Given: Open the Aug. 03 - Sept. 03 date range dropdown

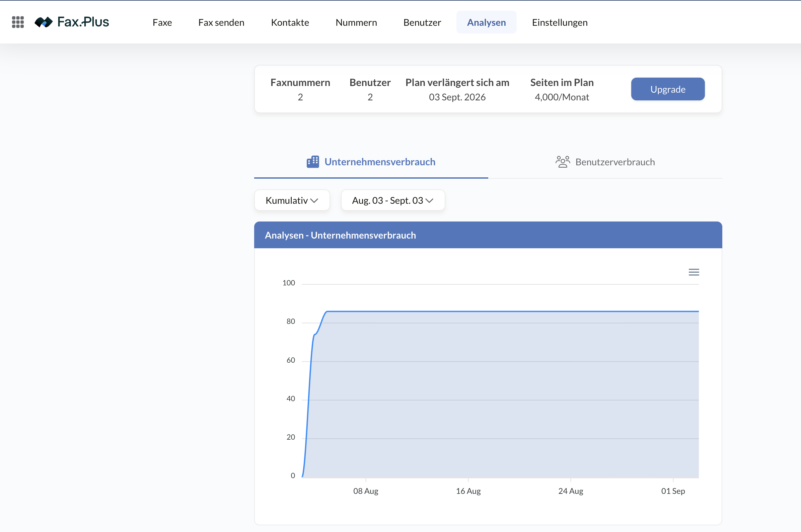Looking at the screenshot, I should pos(393,200).
